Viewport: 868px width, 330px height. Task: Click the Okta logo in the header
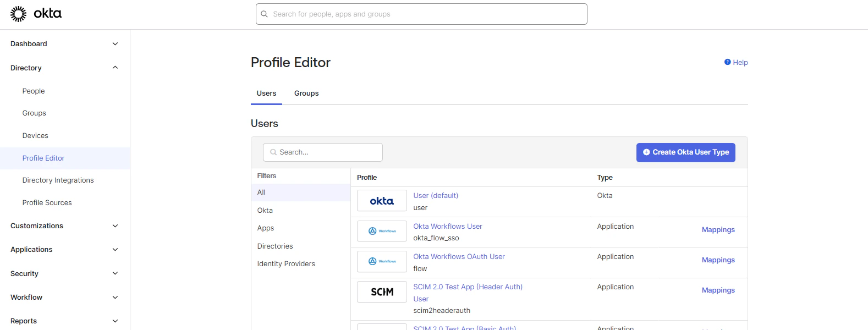(36, 14)
